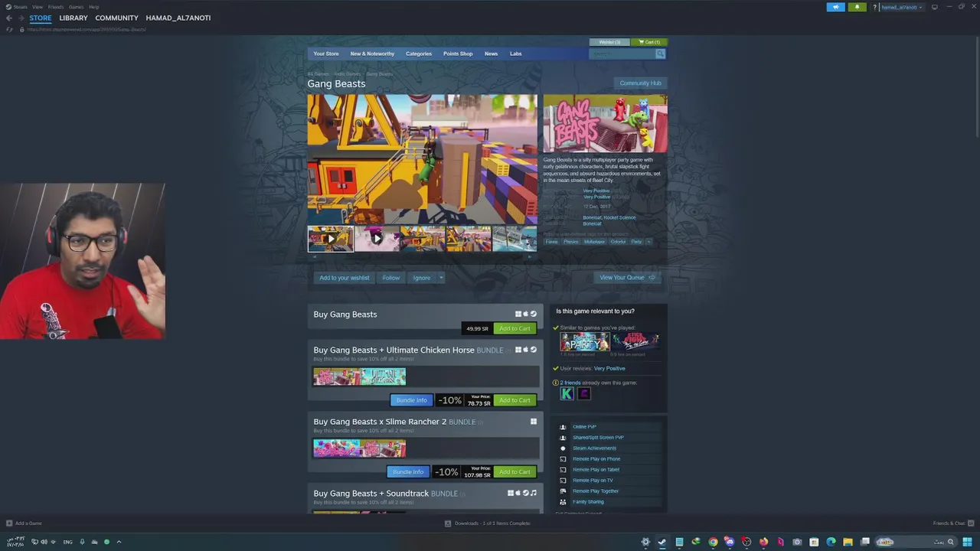Add Gang Beasts 49.99 SR to cart
980x551 pixels.
pyautogui.click(x=514, y=328)
